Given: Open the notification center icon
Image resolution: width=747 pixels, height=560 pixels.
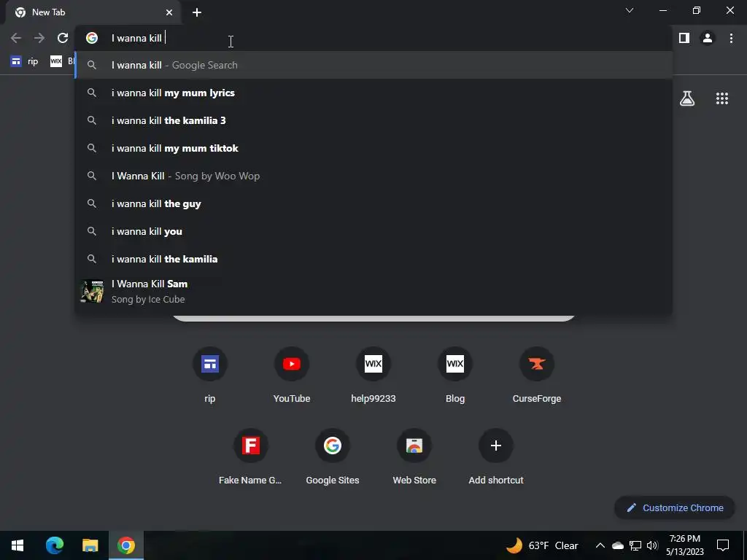Looking at the screenshot, I should [x=723, y=545].
